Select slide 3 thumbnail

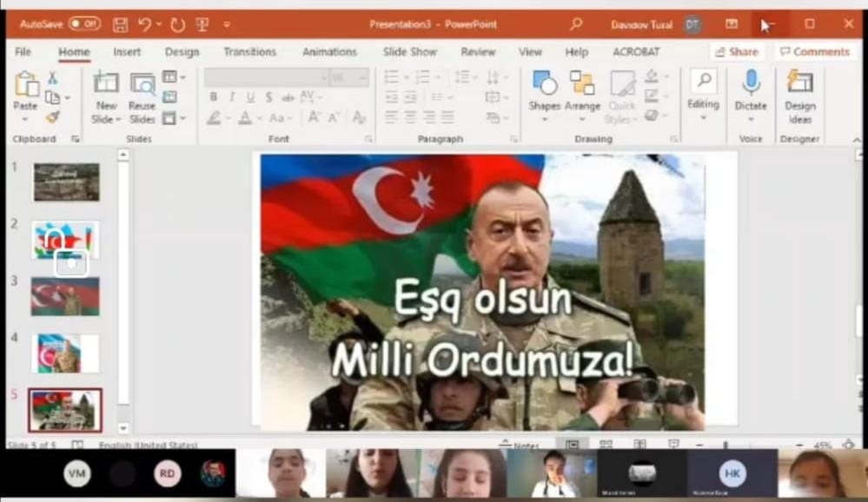pyautogui.click(x=65, y=297)
